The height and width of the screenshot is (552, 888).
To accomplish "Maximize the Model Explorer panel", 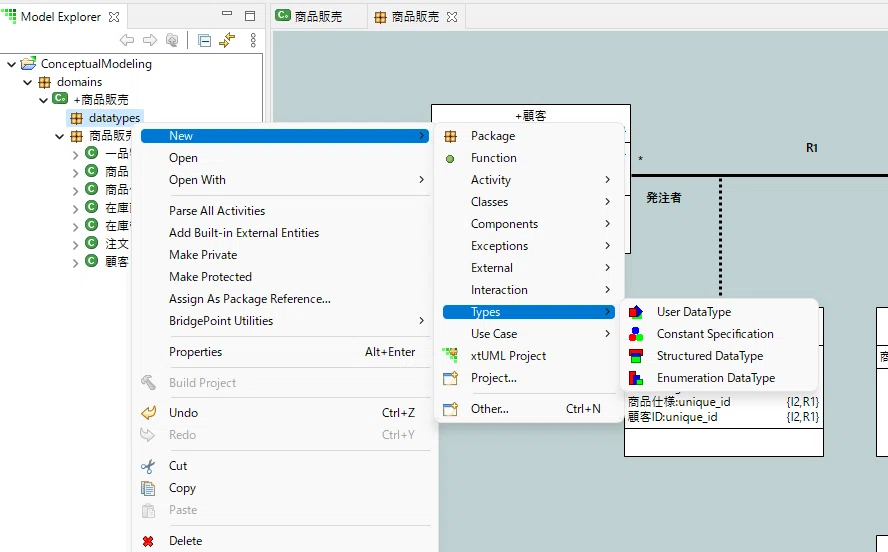I will (250, 16).
